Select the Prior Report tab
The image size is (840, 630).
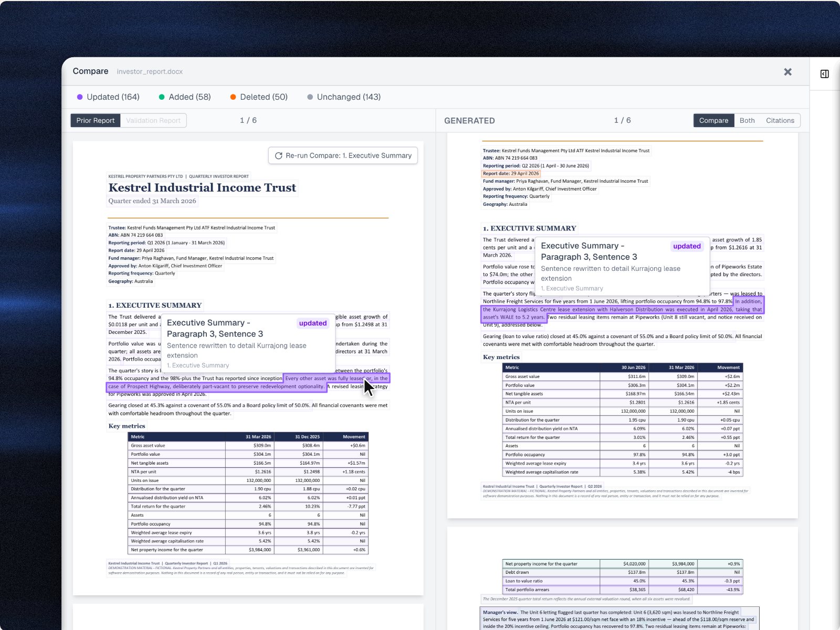click(x=96, y=120)
